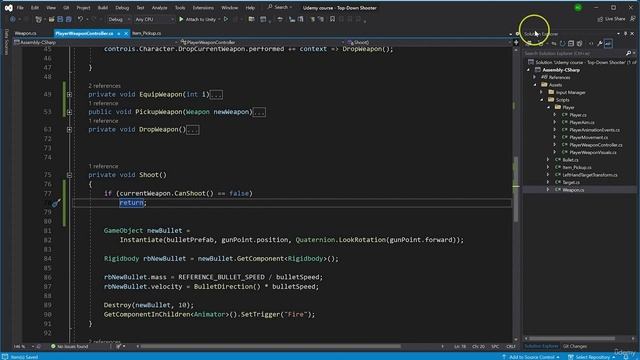640x360 pixels.
Task: Click the split editor icon above scrollbar
Action: point(516,42)
